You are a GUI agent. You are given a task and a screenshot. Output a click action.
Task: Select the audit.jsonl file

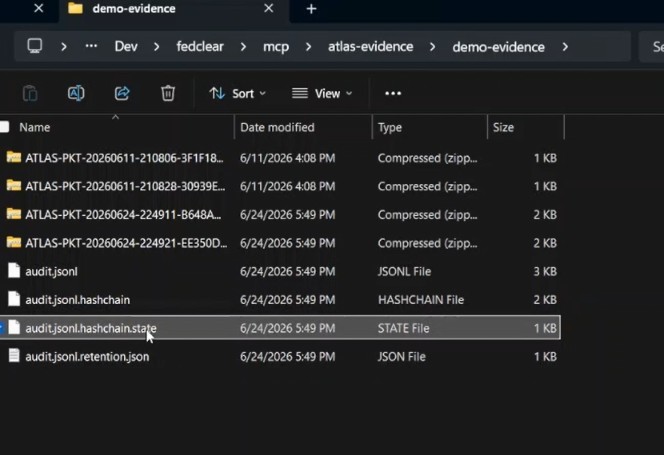[279, 272]
